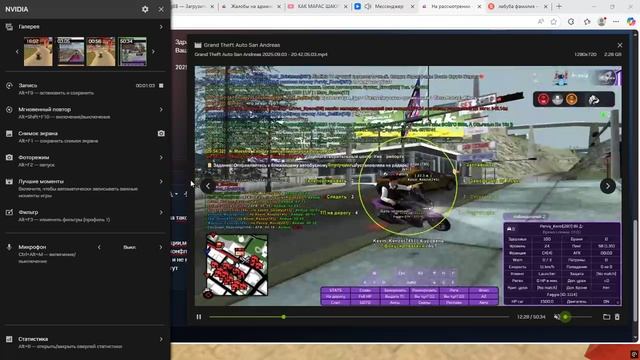Open the browser profile avatar
Screen dimensions: 640x360
[x=601, y=22]
